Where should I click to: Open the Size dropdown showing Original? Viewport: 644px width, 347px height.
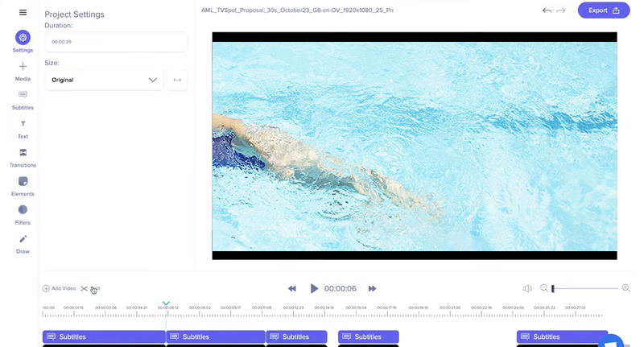point(104,80)
